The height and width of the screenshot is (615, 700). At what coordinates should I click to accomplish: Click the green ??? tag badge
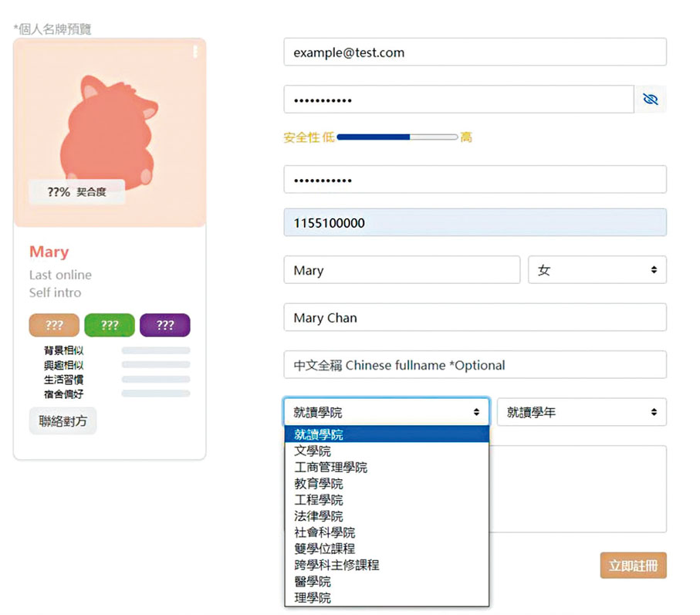point(109,325)
